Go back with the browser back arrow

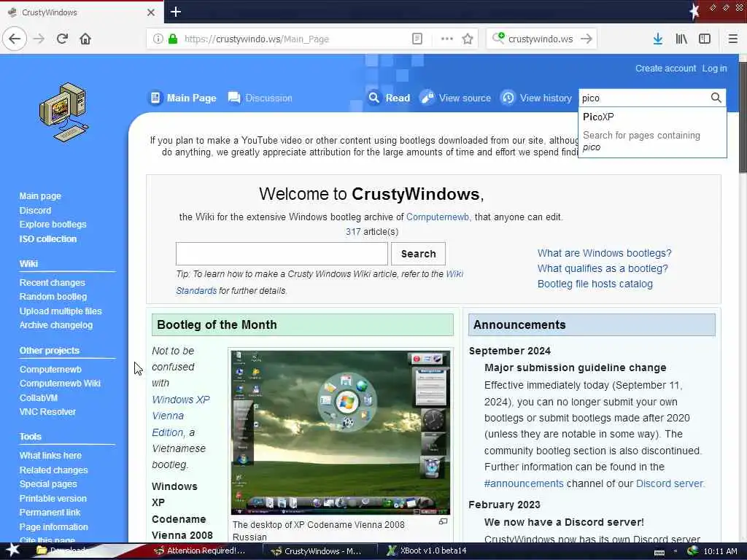coord(15,39)
